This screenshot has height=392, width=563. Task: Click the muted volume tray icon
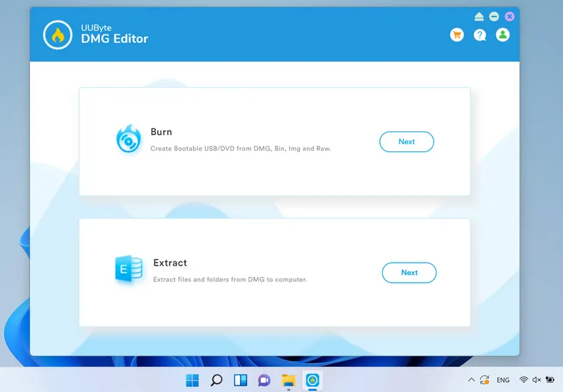pyautogui.click(x=537, y=380)
